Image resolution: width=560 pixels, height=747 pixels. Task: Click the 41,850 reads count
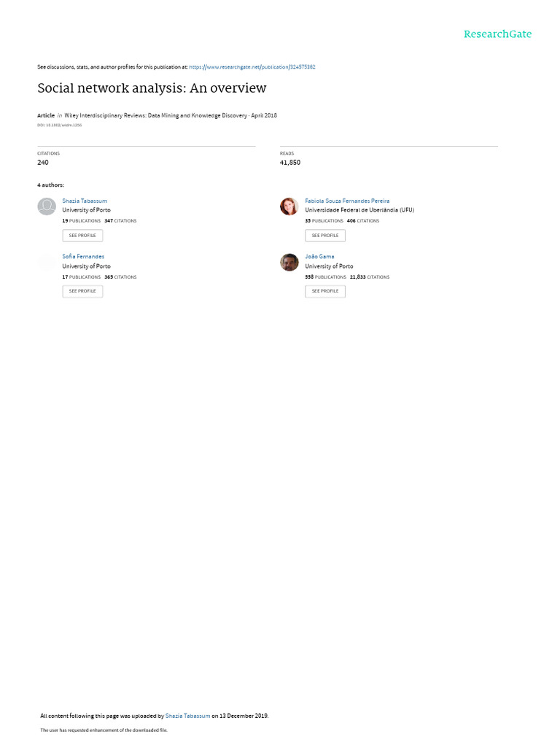290,163
